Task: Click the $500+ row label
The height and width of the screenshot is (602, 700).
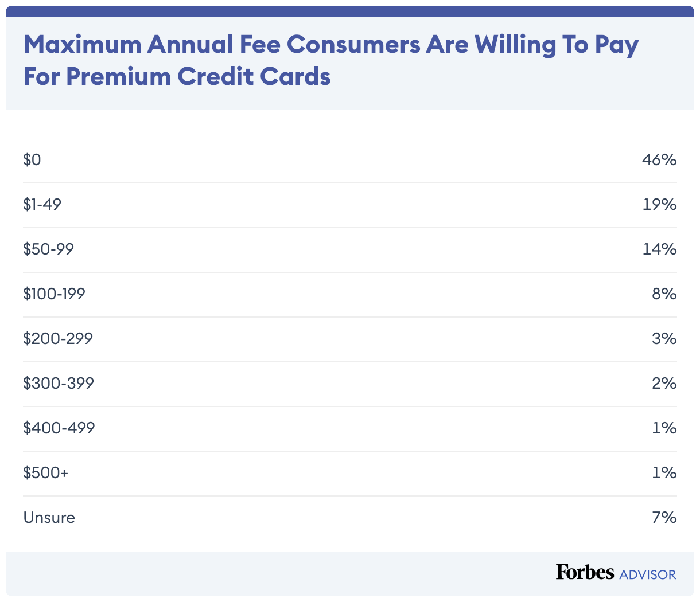Action: 46,473
